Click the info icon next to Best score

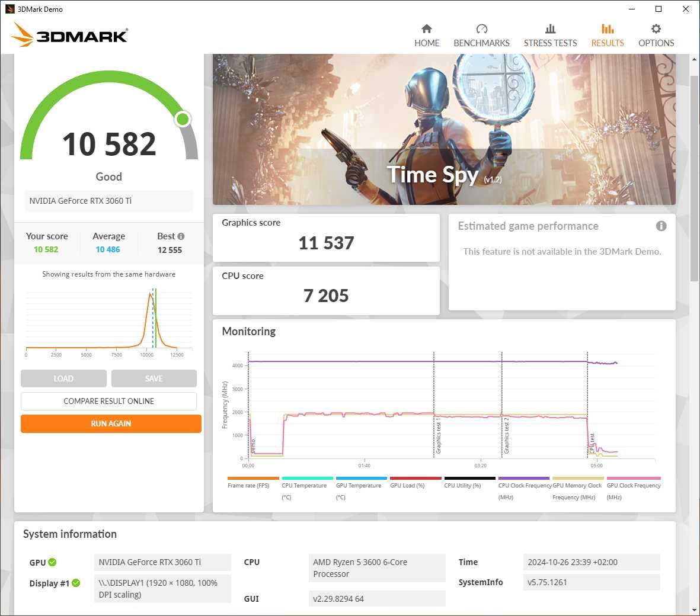(x=181, y=236)
